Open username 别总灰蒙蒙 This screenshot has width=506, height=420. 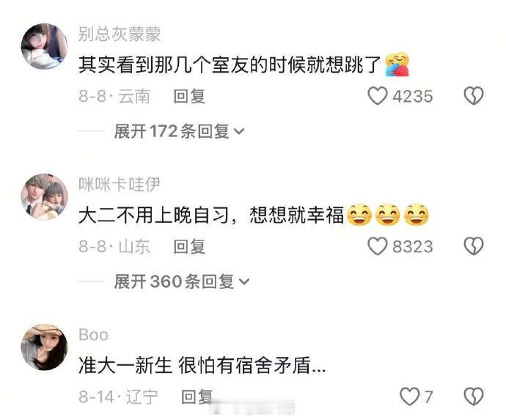120,34
